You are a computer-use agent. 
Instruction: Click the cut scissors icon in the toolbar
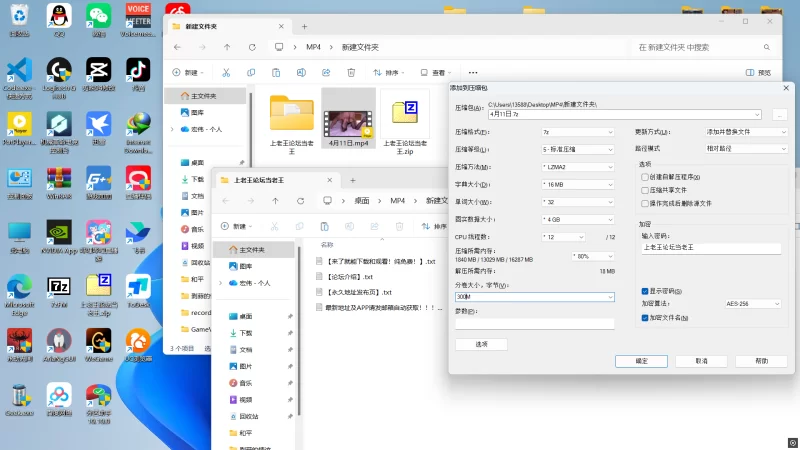pos(226,72)
